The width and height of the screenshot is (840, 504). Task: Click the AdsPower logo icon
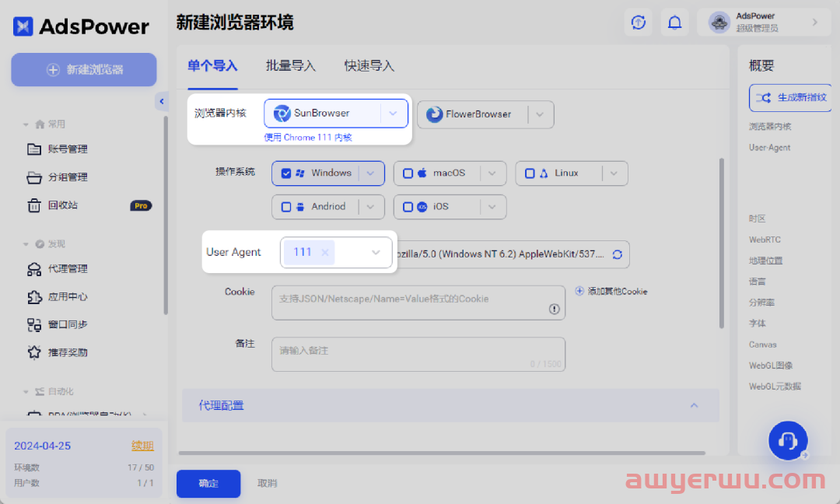[x=23, y=26]
